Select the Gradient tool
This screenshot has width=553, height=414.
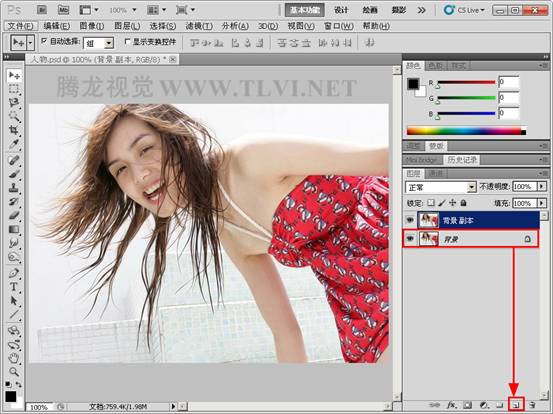tap(14, 229)
